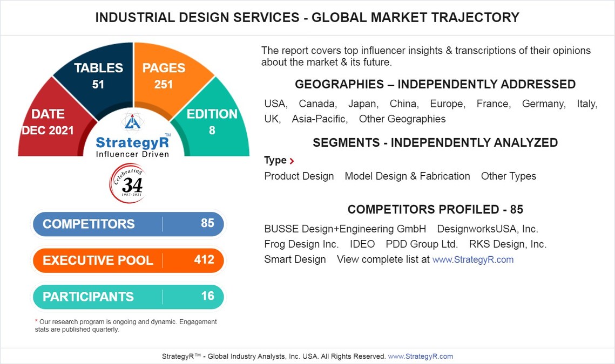This screenshot has height=364, width=615.
Task: Click the Europe geography
Action: tap(448, 104)
